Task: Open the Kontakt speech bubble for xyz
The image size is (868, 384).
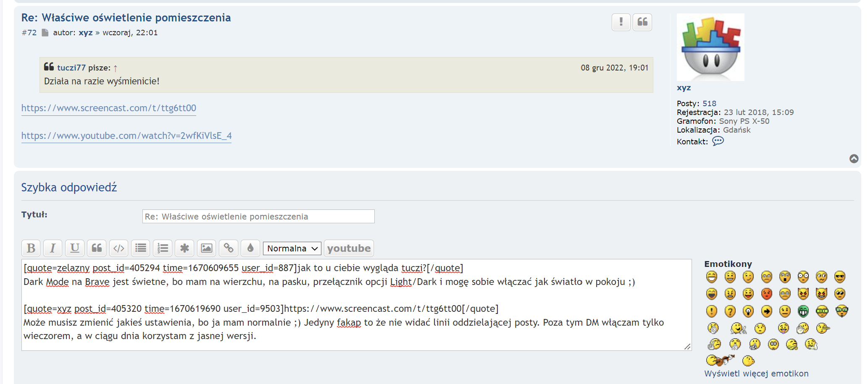Action: [718, 141]
